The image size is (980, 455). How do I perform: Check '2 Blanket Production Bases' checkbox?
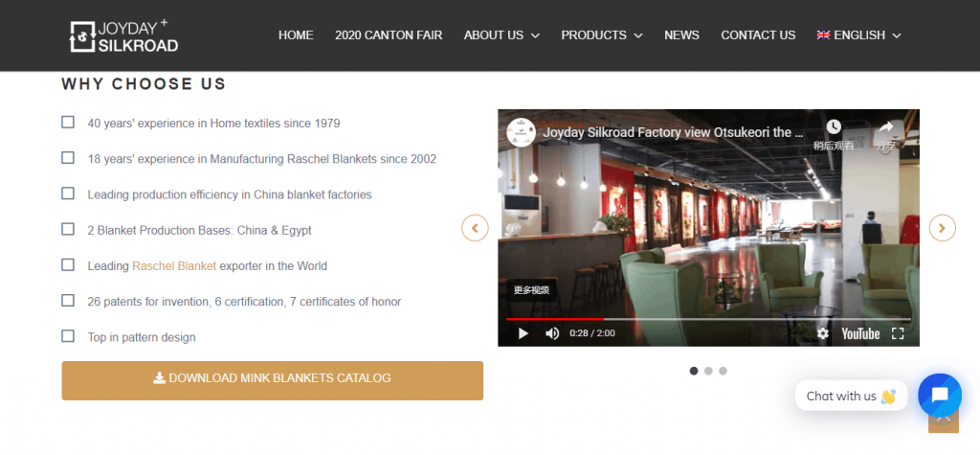[x=68, y=229]
